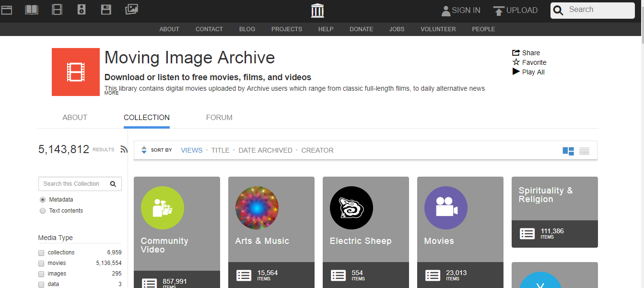Select the Text contents radio button

tap(43, 211)
